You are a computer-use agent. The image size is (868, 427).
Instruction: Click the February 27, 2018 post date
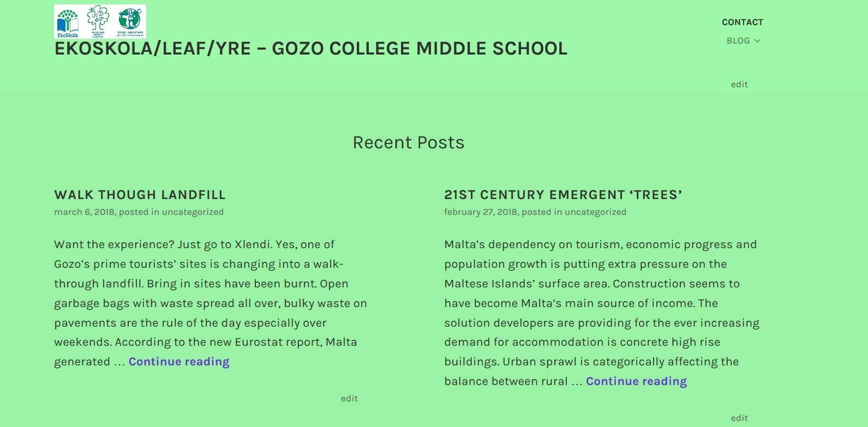481,212
